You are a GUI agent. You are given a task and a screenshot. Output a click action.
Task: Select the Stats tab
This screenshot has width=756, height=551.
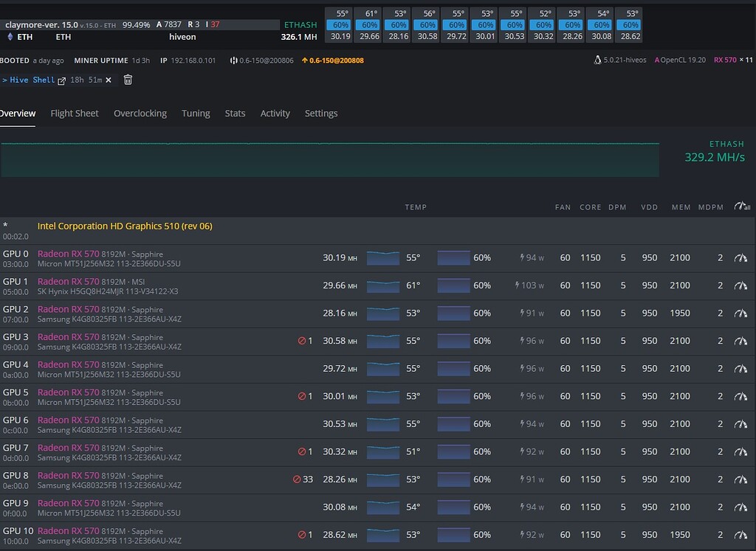[x=235, y=114]
